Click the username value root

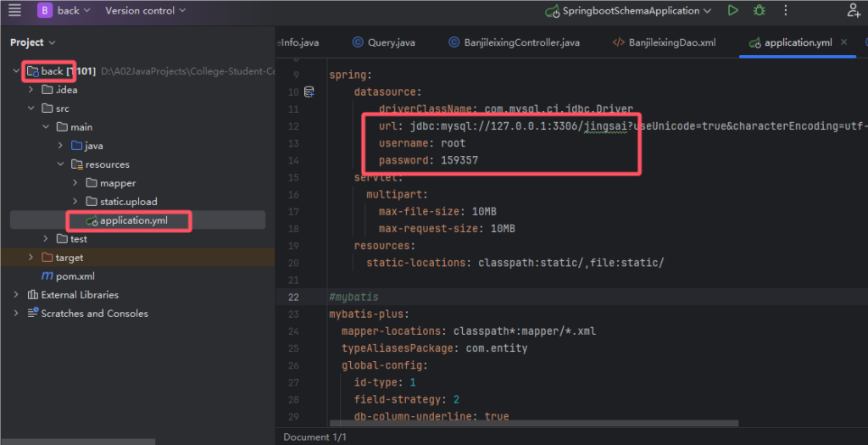(x=453, y=143)
